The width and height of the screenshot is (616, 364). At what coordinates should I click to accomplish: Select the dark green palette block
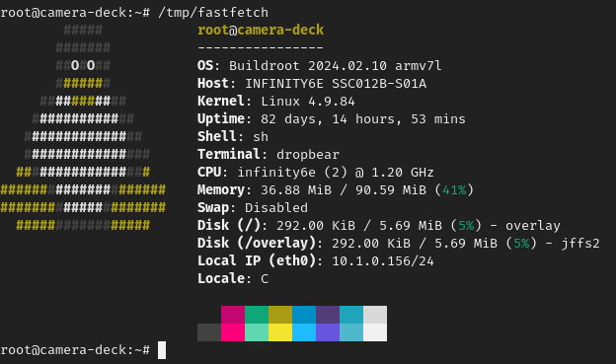[x=257, y=315]
